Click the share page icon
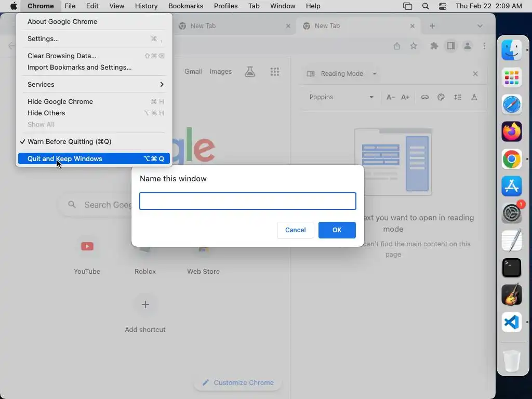The image size is (532, 399). click(396, 46)
